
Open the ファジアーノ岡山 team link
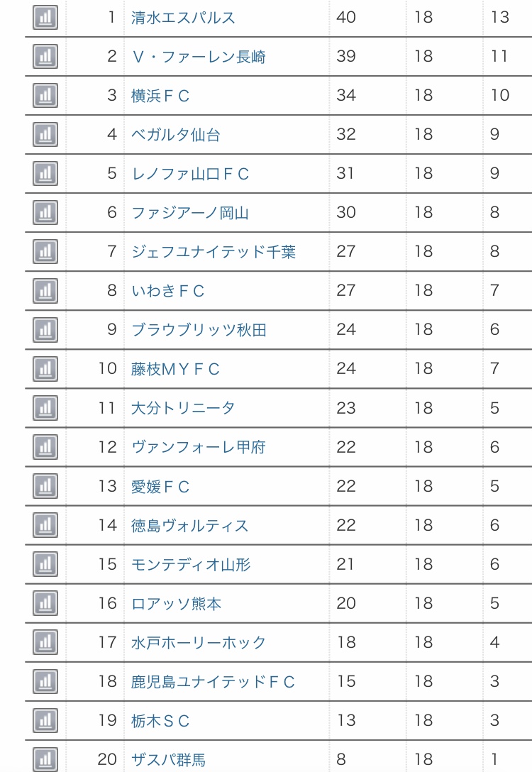coord(190,213)
